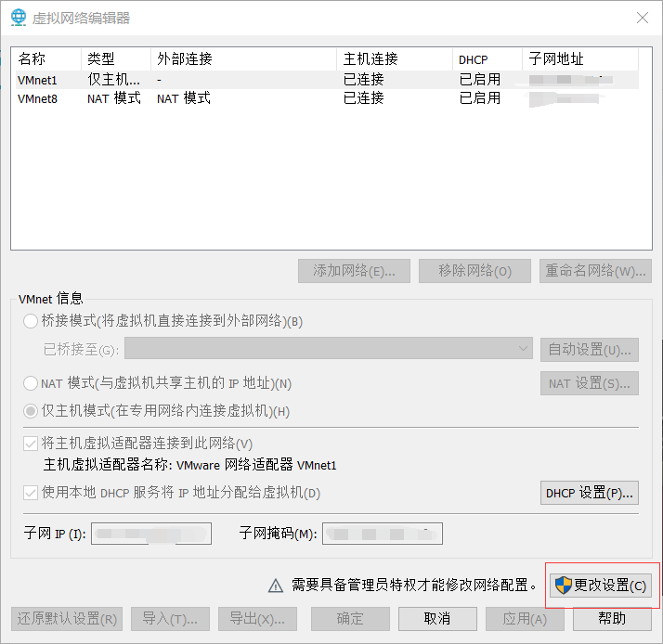Click VMnet8's 已连接 host connection cell

click(363, 98)
